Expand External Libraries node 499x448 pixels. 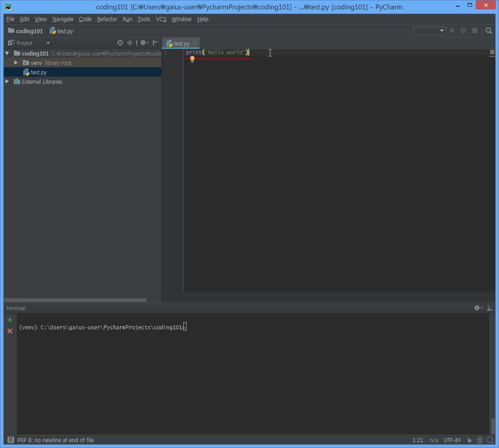[7, 82]
